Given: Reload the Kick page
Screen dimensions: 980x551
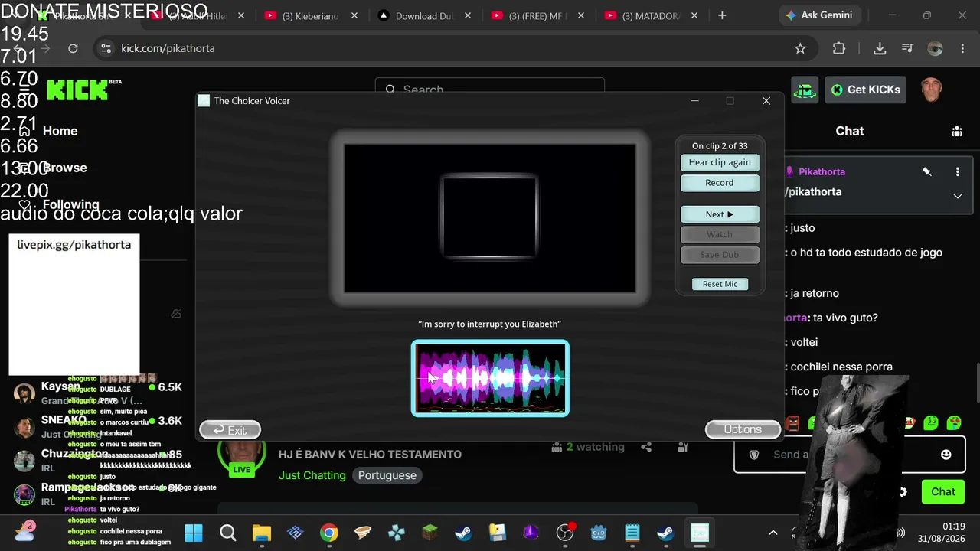Looking at the screenshot, I should point(73,48).
